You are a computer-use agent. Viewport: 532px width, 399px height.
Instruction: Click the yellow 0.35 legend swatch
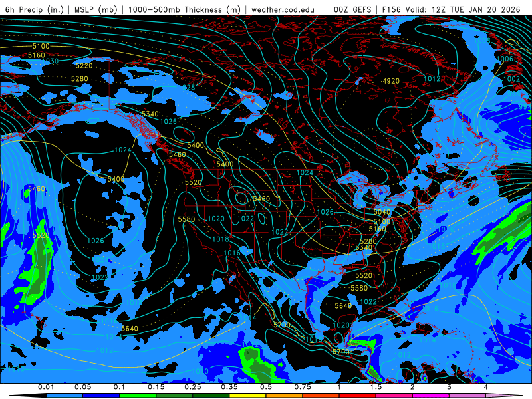pyautogui.click(x=247, y=396)
